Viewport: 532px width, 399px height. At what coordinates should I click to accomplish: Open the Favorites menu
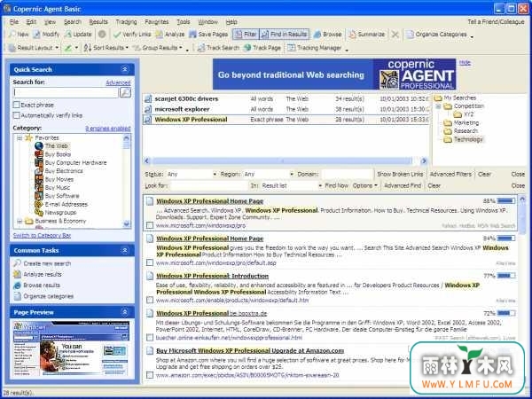157,21
